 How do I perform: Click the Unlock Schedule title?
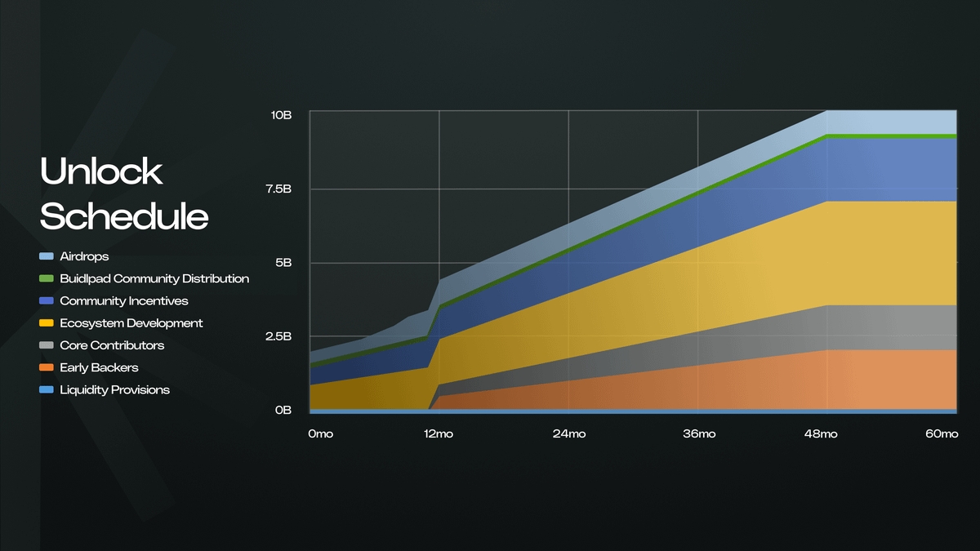pos(123,194)
